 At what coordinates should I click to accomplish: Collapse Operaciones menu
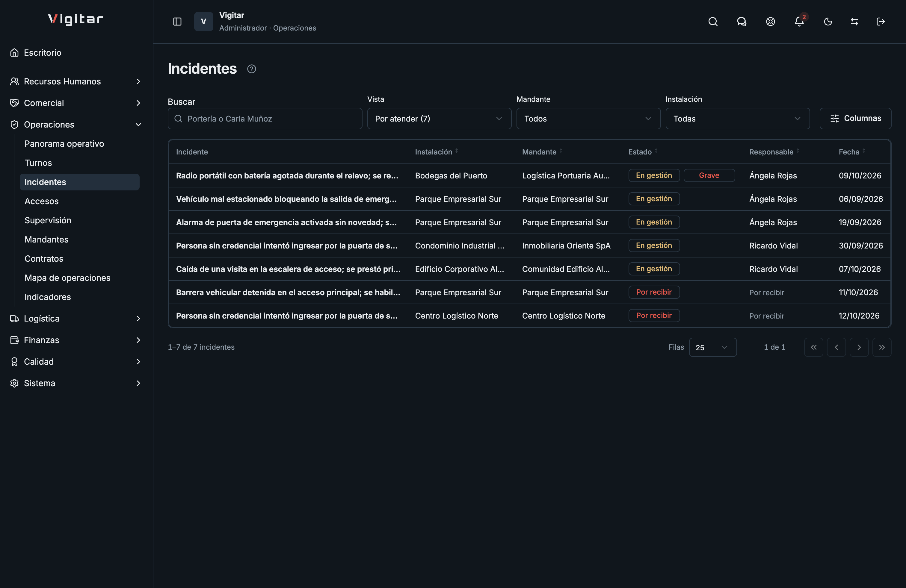[x=76, y=125]
